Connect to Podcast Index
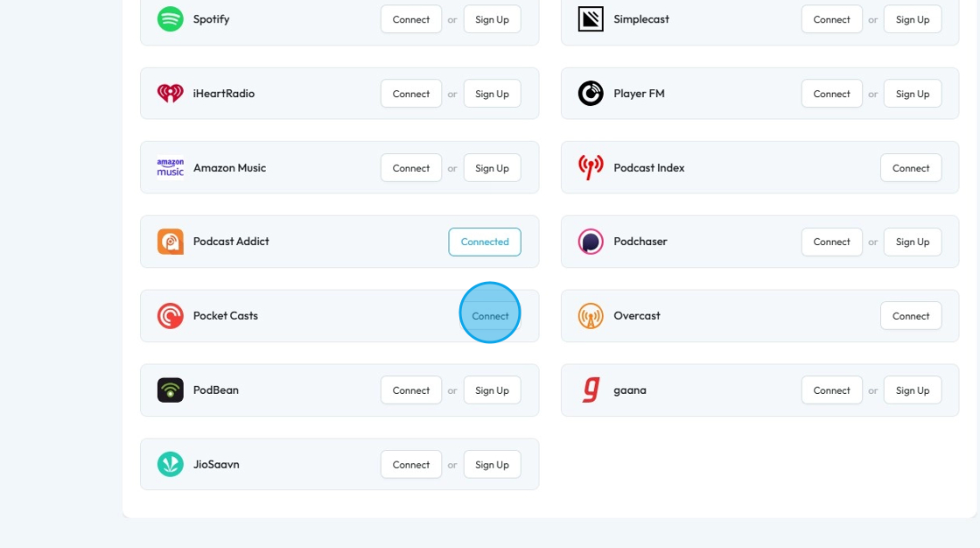This screenshot has width=980, height=548. click(x=911, y=168)
